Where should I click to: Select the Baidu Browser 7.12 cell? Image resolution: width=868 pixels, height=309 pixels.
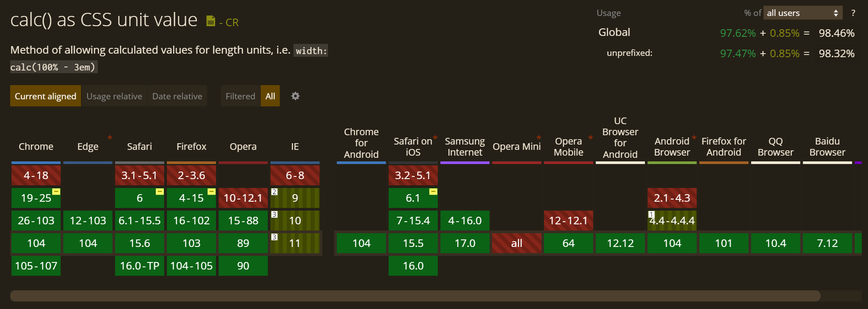tap(827, 243)
